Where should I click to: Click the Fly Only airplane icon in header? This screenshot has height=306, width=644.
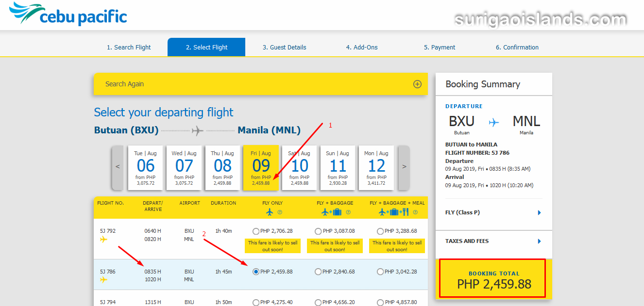270,212
